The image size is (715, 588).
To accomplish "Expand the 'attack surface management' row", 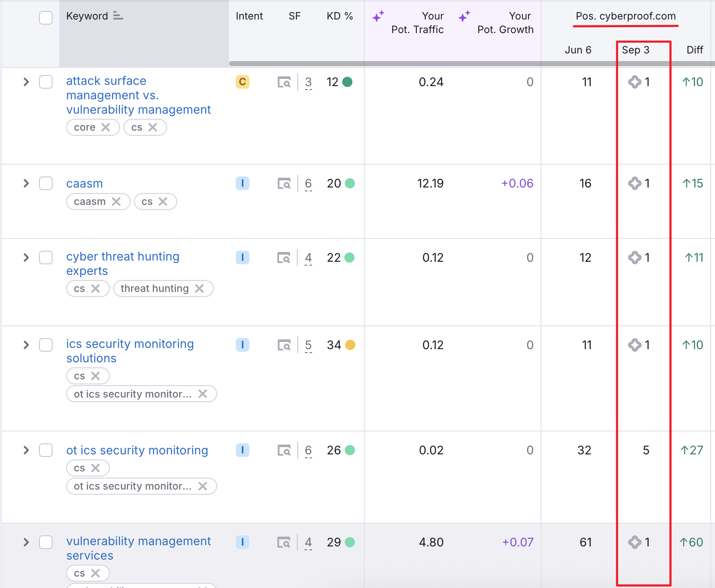I will coord(26,82).
